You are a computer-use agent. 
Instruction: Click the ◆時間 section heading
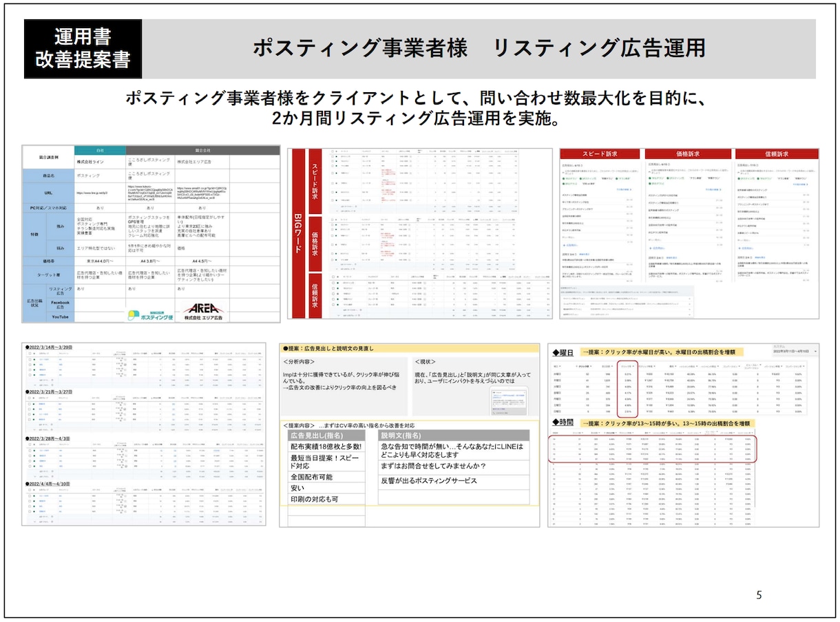coord(564,423)
